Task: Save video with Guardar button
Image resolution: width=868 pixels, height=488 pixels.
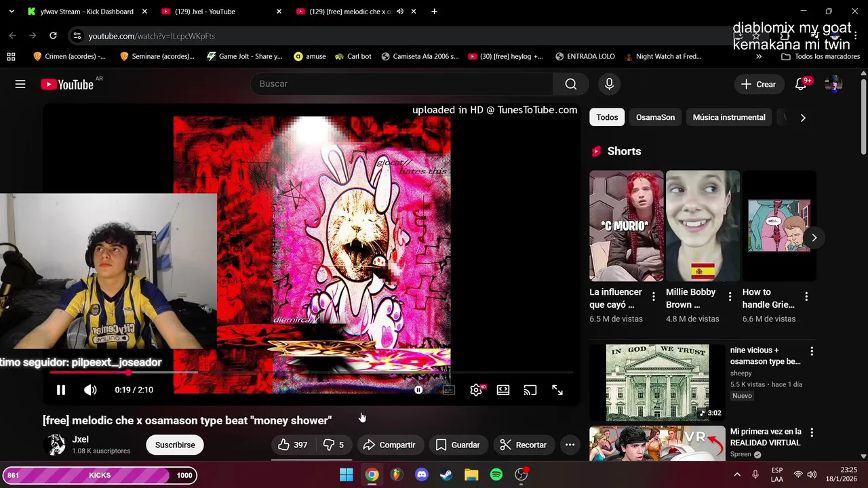Action: tap(458, 445)
